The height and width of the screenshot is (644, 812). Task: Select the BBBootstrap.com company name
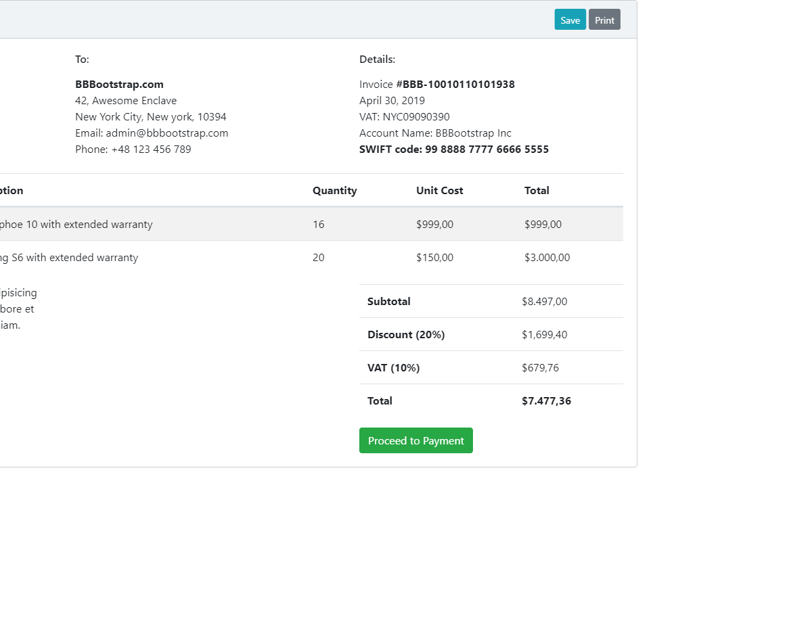(119, 85)
